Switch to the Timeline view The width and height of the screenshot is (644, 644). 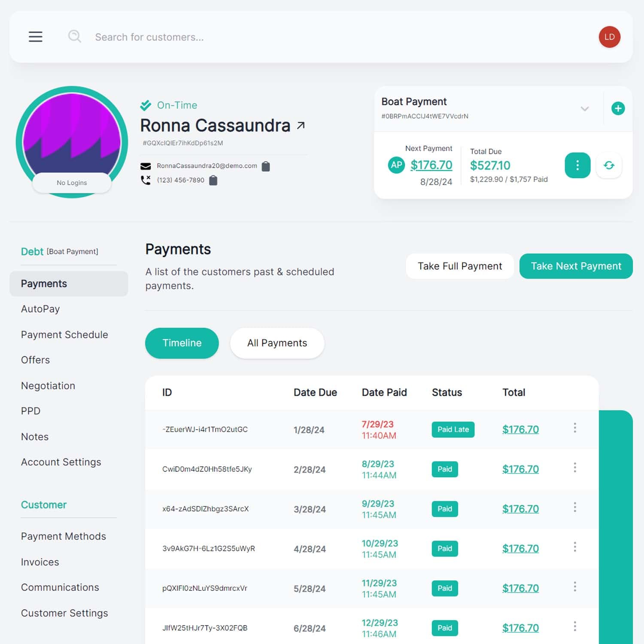click(x=182, y=343)
